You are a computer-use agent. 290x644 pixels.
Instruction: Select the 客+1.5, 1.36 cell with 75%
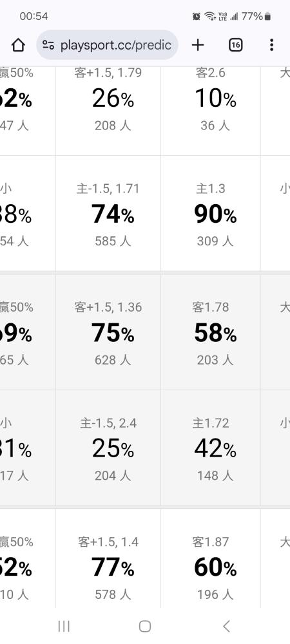pyautogui.click(x=108, y=332)
